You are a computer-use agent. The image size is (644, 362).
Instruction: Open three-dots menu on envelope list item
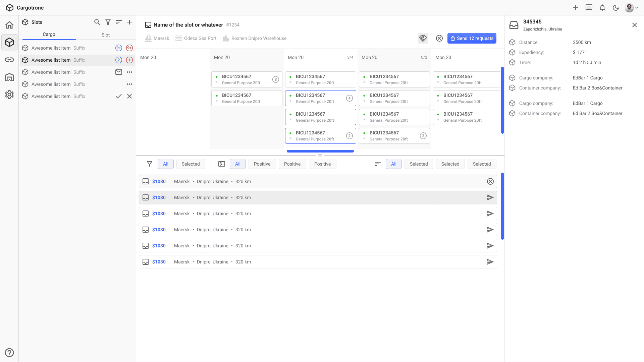[129, 72]
